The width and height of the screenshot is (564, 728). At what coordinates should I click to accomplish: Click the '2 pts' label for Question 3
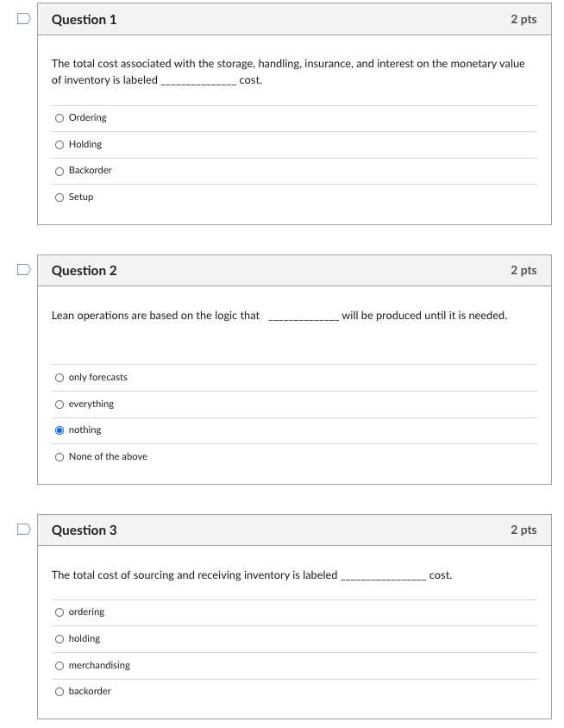tap(523, 530)
